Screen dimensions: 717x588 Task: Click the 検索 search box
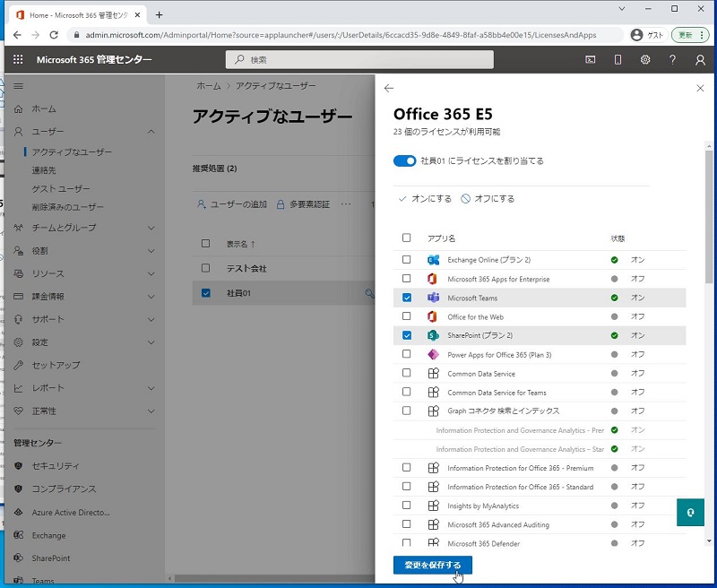(x=359, y=59)
